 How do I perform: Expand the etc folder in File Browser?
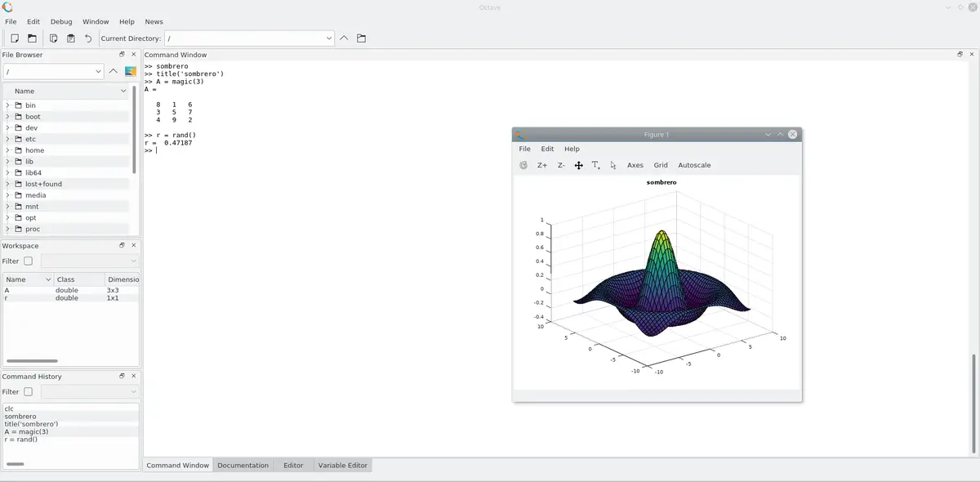click(x=7, y=138)
